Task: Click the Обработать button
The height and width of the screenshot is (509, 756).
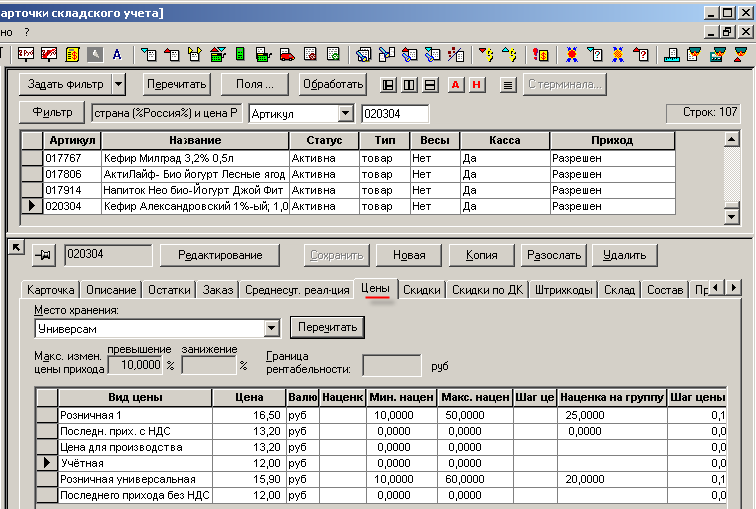Action: [333, 84]
